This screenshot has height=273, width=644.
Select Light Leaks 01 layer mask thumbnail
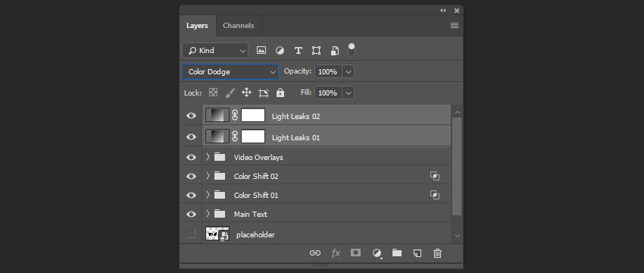253,136
